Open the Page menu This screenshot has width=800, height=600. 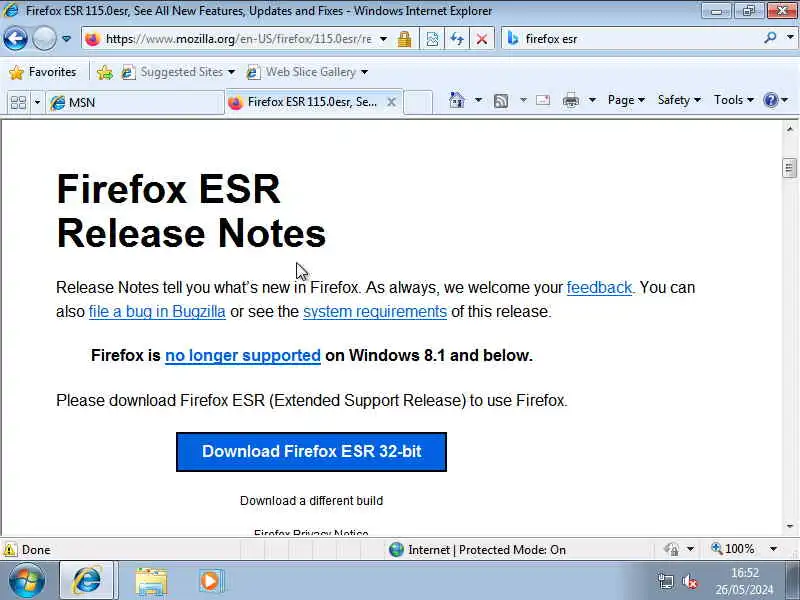pyautogui.click(x=626, y=100)
